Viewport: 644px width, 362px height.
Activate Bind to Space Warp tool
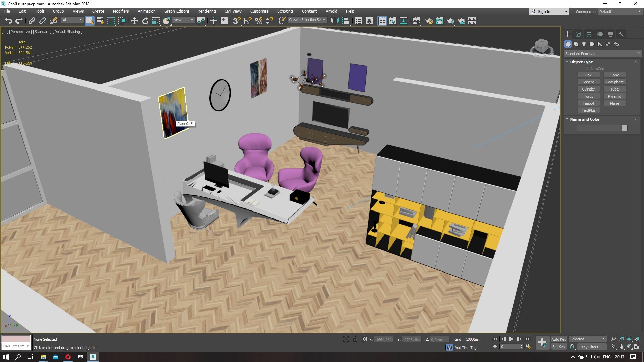pyautogui.click(x=53, y=21)
